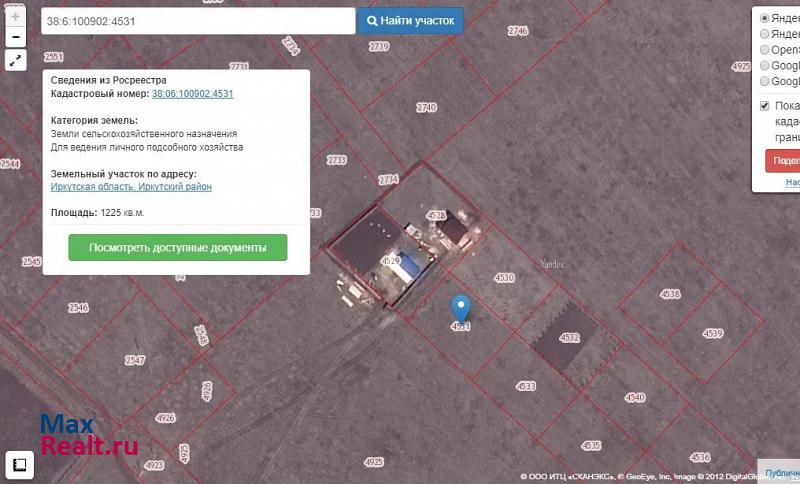Zoom out with the minus button
The width and height of the screenshot is (800, 484).
coord(15,38)
